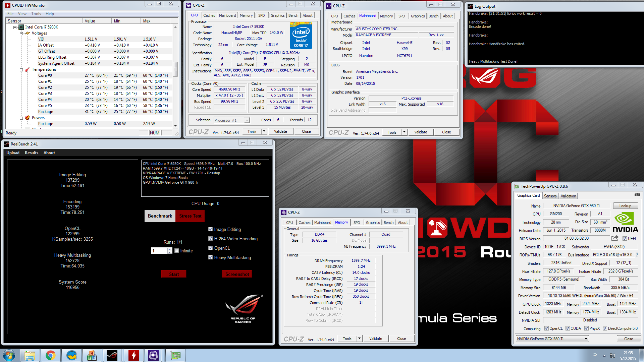Click the Intel Core i7 logo in CPU-Z

click(301, 36)
